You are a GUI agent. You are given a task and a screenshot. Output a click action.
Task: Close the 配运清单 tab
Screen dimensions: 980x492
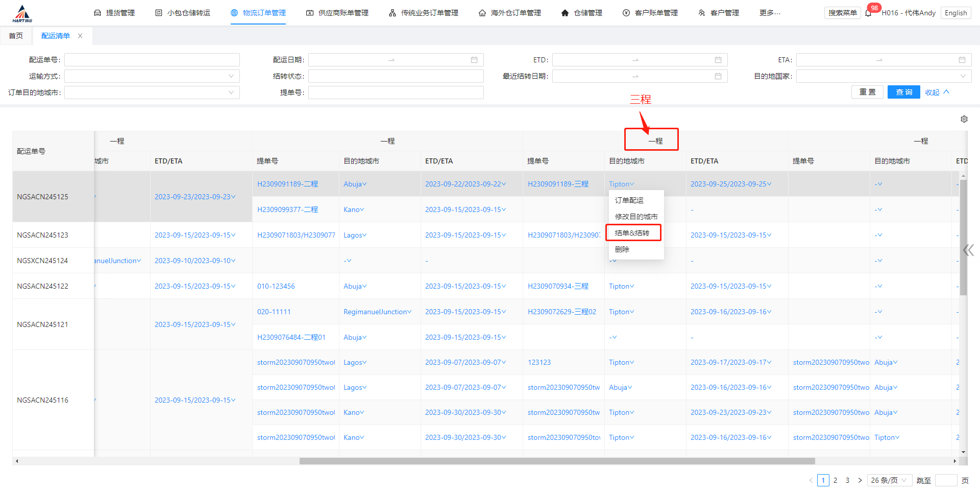click(80, 36)
